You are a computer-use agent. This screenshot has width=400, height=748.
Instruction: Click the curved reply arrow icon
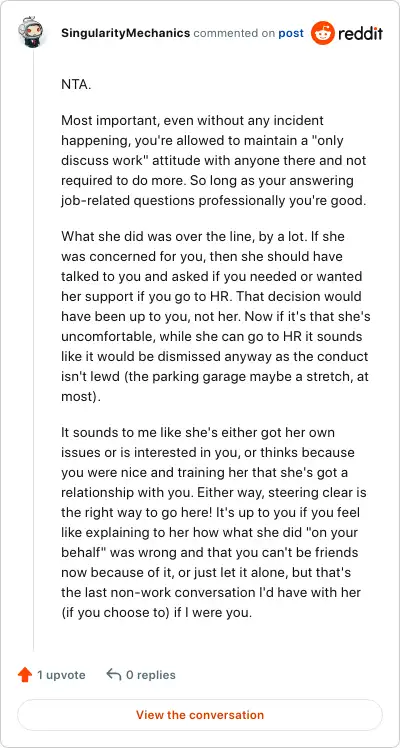113,675
